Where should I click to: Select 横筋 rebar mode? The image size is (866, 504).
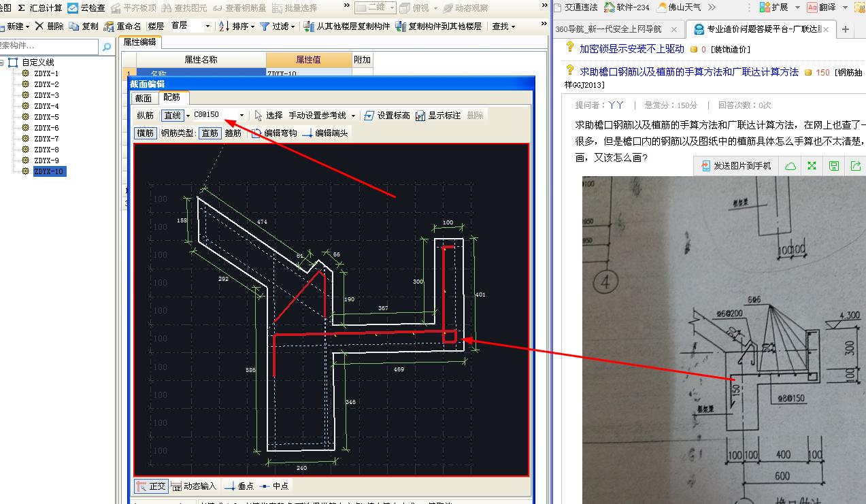(x=145, y=133)
